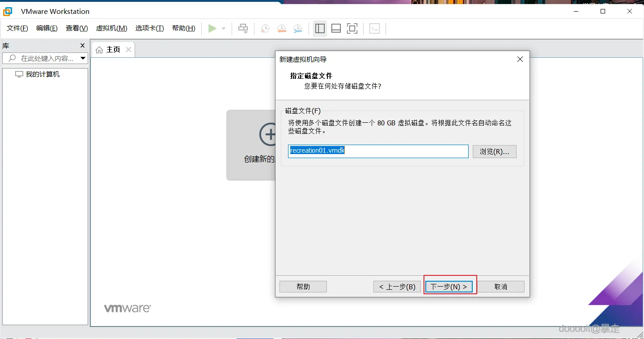Image resolution: width=644 pixels, height=339 pixels.
Task: Open the snapshot manager wrench icon
Action: 298,28
